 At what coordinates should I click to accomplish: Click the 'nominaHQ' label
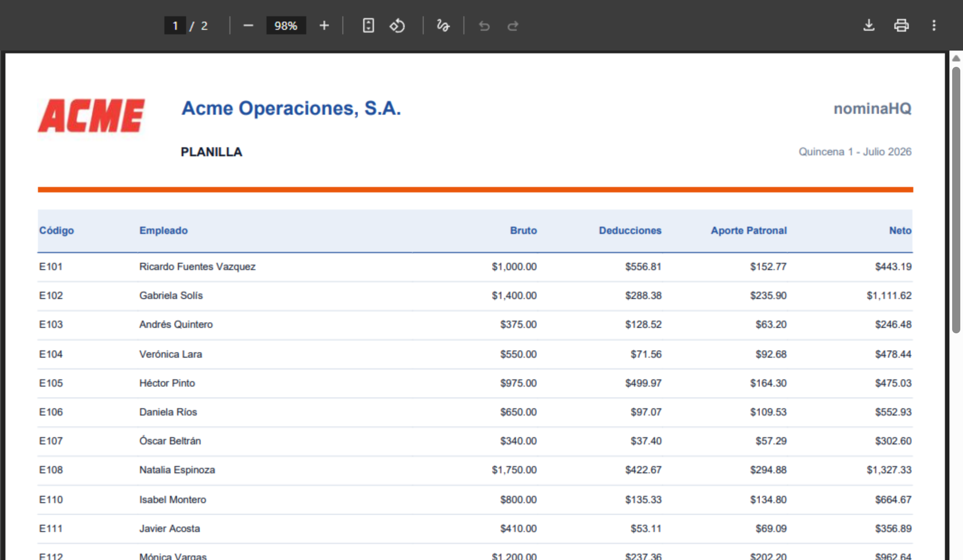point(873,108)
